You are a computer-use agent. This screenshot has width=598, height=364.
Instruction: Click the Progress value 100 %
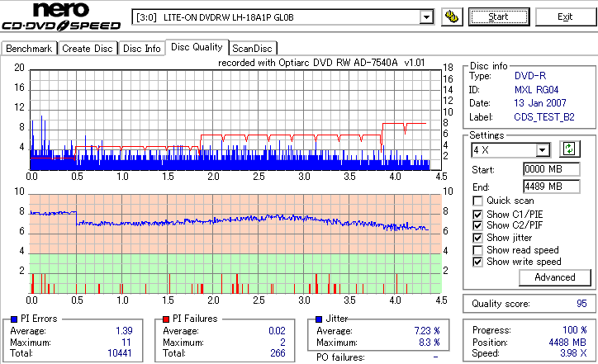pos(574,330)
